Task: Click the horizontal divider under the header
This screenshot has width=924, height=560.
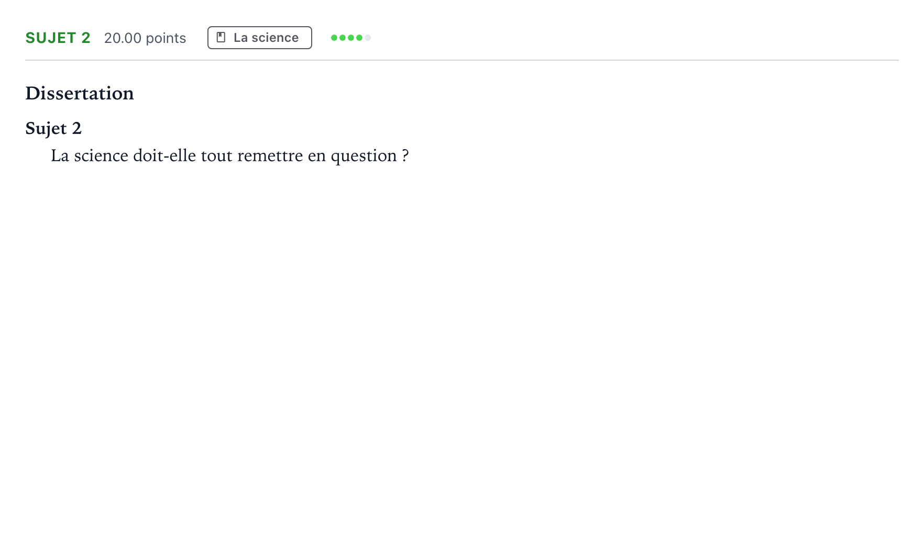Action: pyautogui.click(x=462, y=60)
